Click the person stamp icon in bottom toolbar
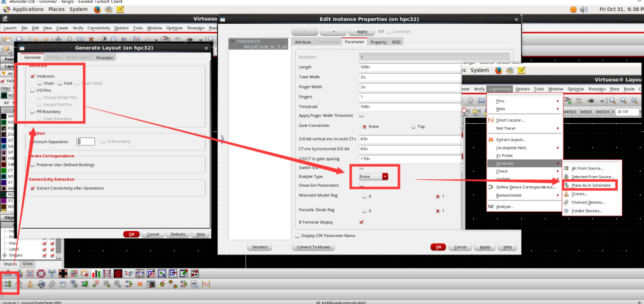Image resolution: width=644 pixels, height=304 pixels. [x=30, y=284]
